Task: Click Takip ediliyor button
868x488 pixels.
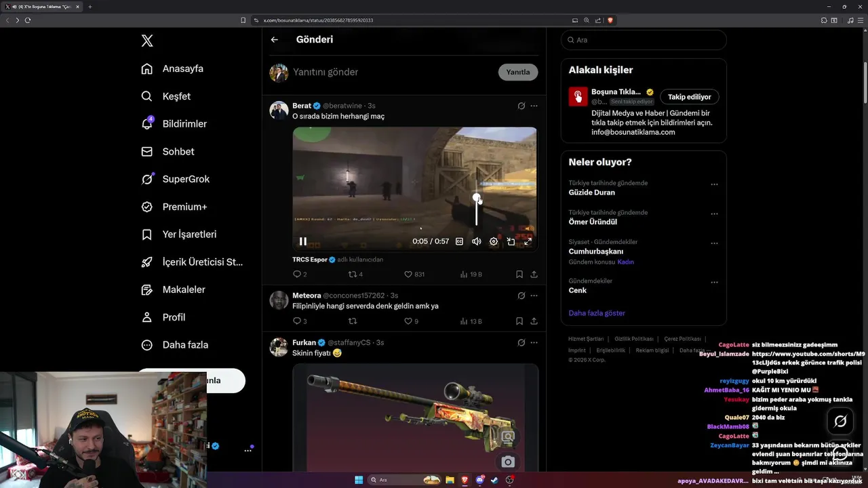Action: pos(689,97)
